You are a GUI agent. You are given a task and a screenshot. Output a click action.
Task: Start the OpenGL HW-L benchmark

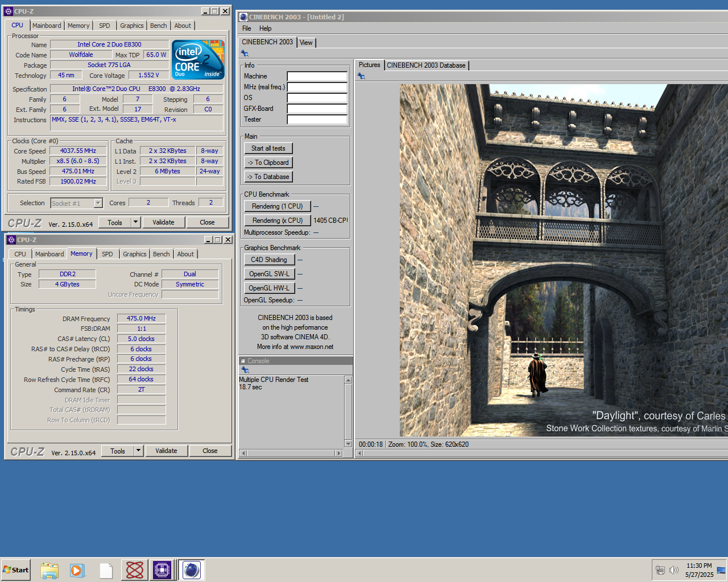click(270, 288)
